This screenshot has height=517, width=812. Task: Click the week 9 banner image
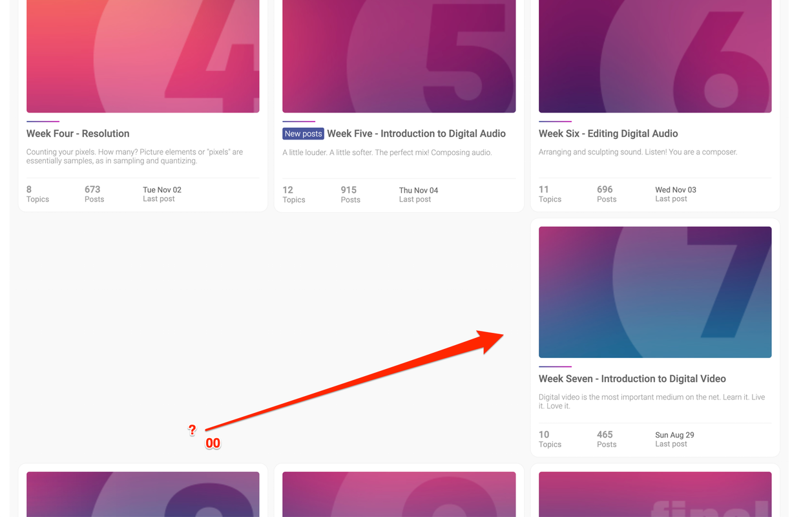399,494
